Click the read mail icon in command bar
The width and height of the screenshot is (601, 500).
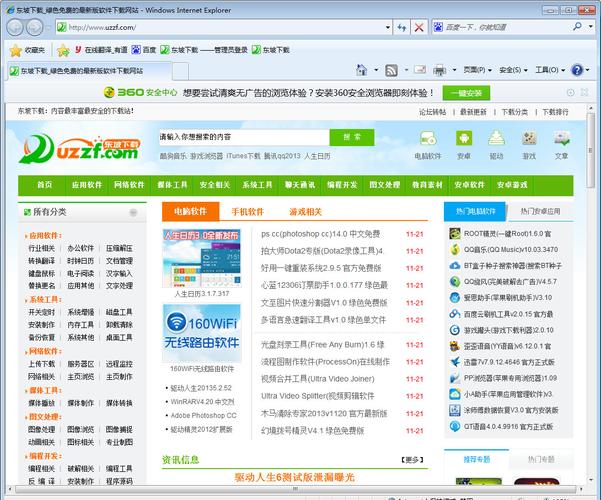point(420,70)
